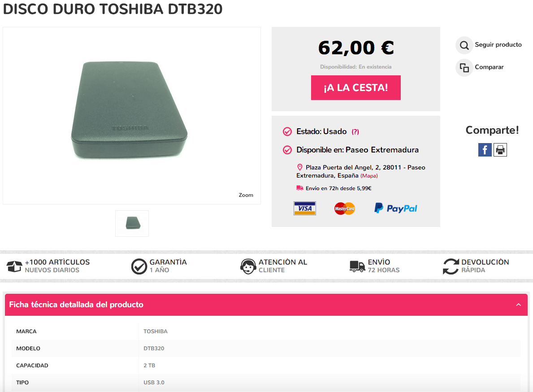Click the Garantía checkmark icon
This screenshot has height=392, width=533.
click(x=139, y=266)
